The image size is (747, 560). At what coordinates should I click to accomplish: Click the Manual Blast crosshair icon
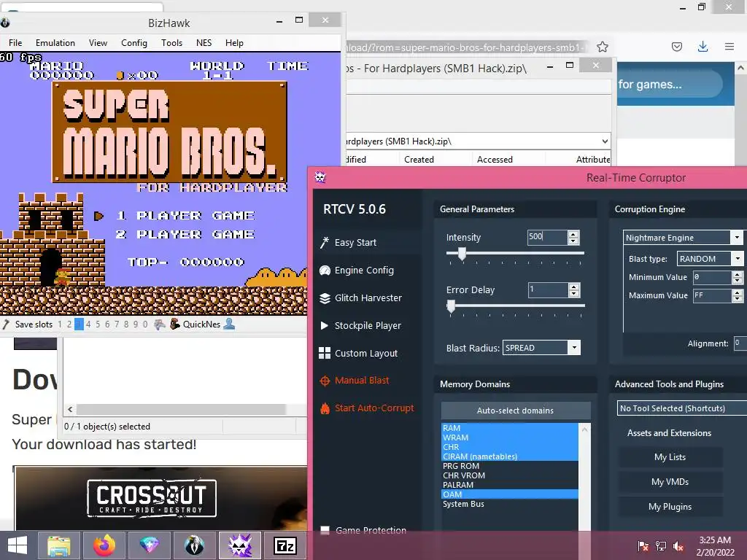coord(325,381)
